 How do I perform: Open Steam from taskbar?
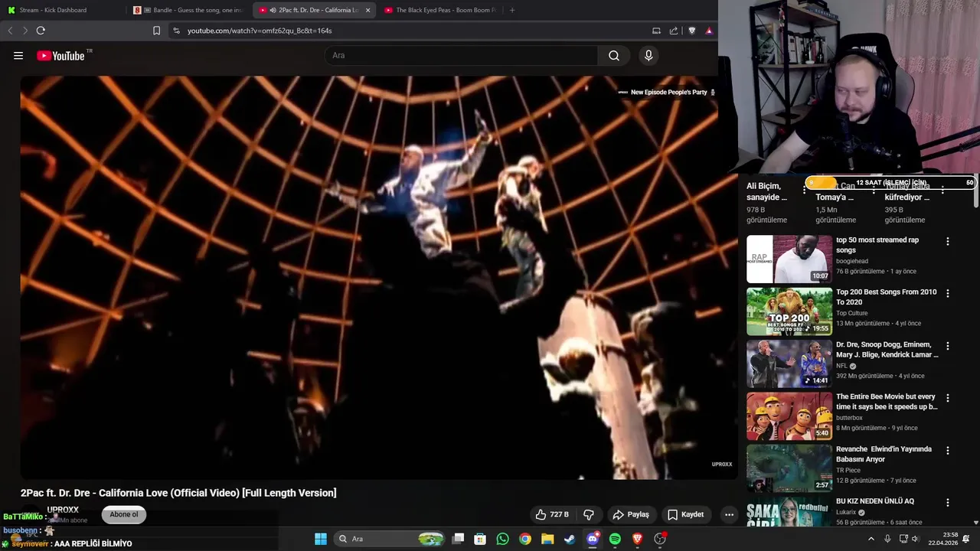(x=570, y=539)
